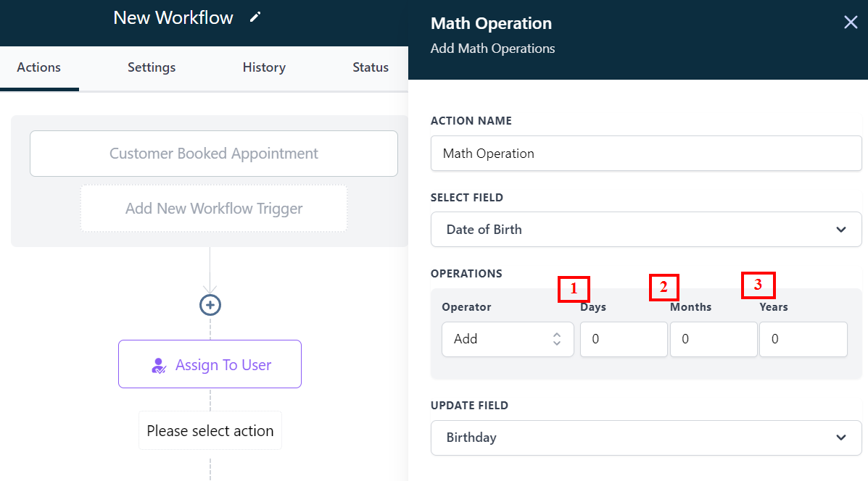
Task: Click the pencil icon to rename workflow
Action: pyautogui.click(x=255, y=17)
